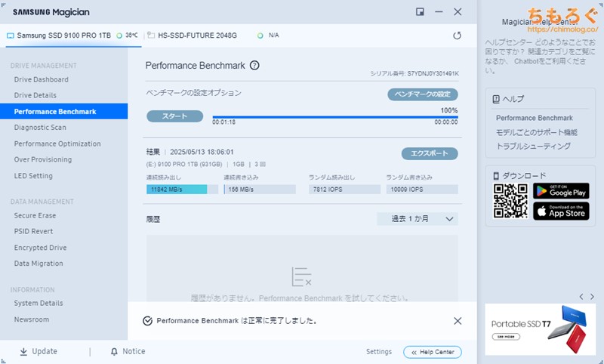Click the refresh drives icon

click(x=457, y=35)
